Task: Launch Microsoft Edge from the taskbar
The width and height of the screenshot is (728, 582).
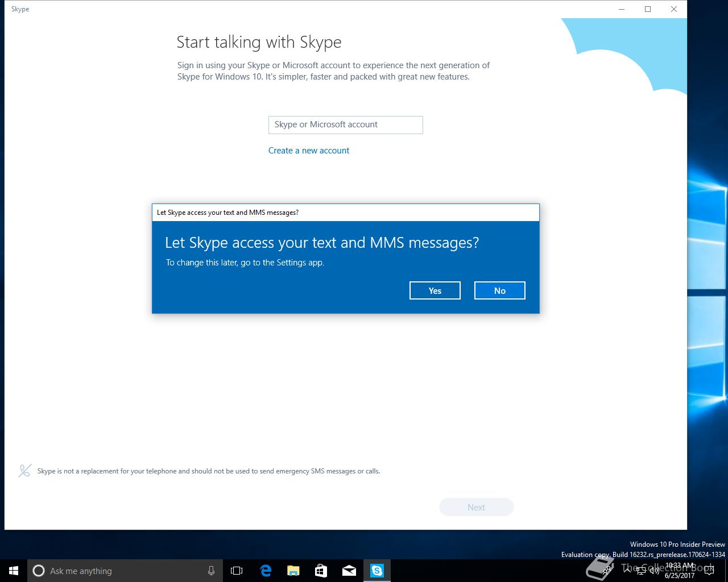Action: [265, 571]
